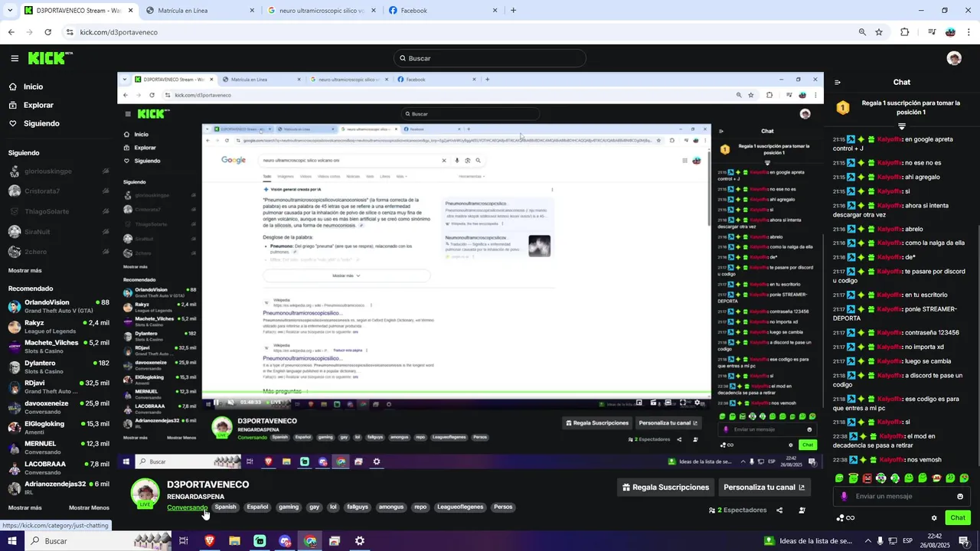Open the emoji picker in message box
Image resolution: width=980 pixels, height=551 pixels.
[x=960, y=497]
